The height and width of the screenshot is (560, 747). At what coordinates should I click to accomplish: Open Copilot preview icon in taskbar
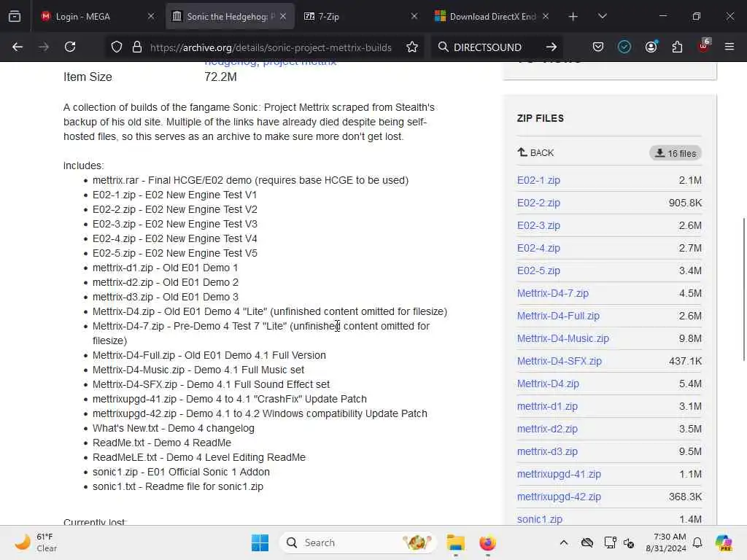[x=723, y=542]
